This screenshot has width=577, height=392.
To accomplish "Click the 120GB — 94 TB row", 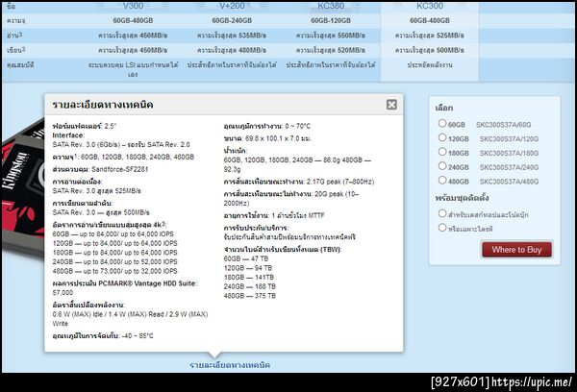I will tap(248, 268).
